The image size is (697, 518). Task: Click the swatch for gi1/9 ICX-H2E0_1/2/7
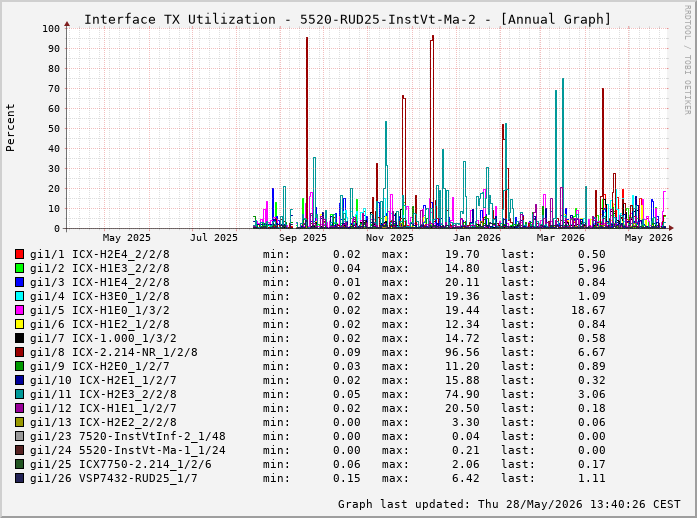click(x=19, y=366)
